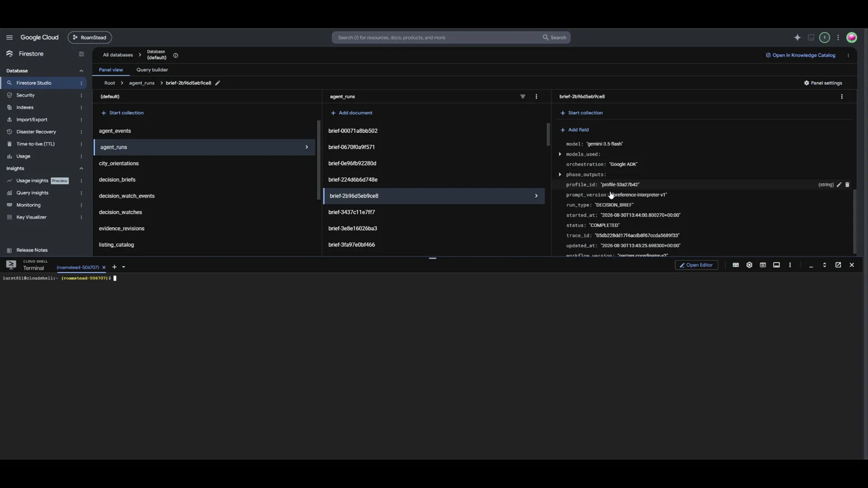Viewport: 868px width, 488px height.
Task: Collapse the Database section in sidebar
Action: click(x=81, y=70)
